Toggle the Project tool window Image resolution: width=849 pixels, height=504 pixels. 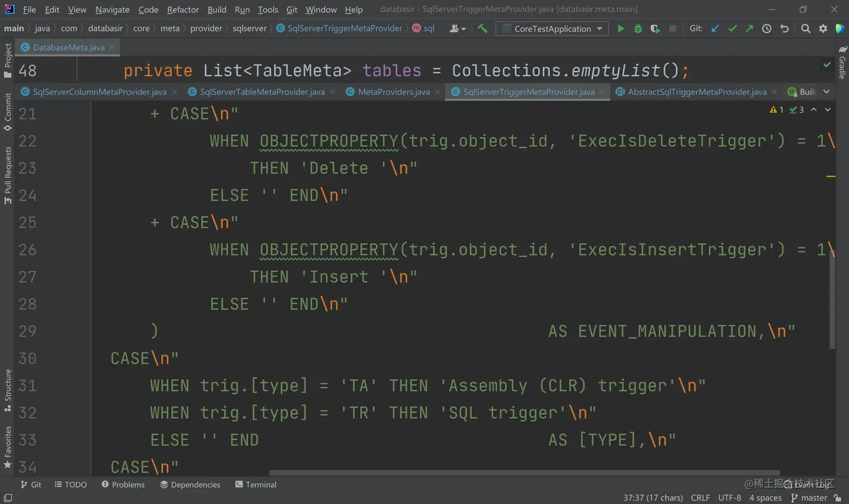tap(7, 61)
